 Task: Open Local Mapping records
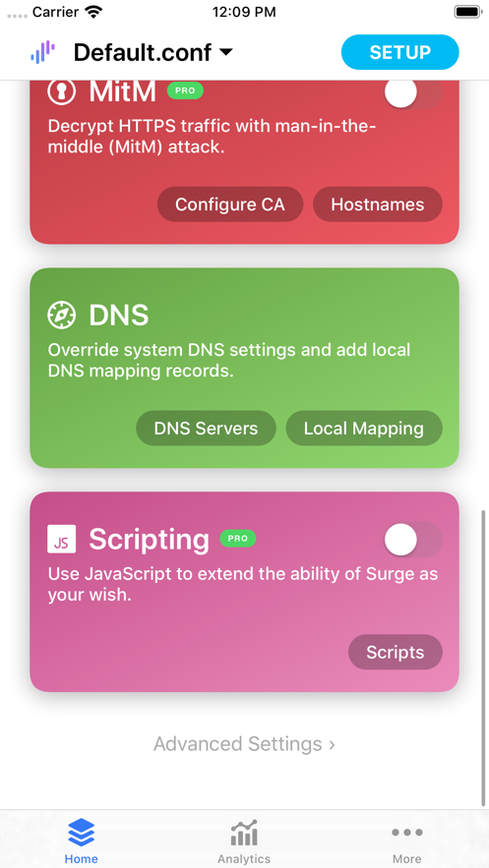[x=364, y=428]
